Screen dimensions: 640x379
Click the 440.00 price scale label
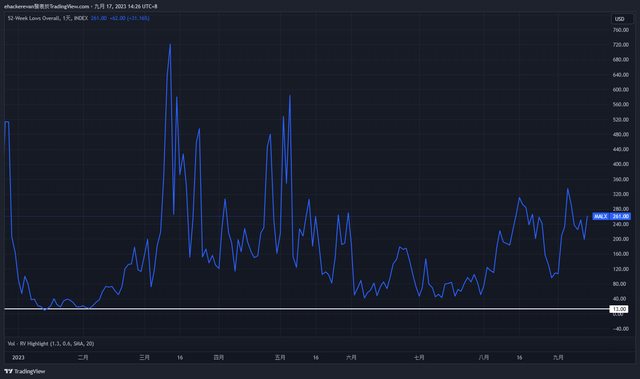620,149
